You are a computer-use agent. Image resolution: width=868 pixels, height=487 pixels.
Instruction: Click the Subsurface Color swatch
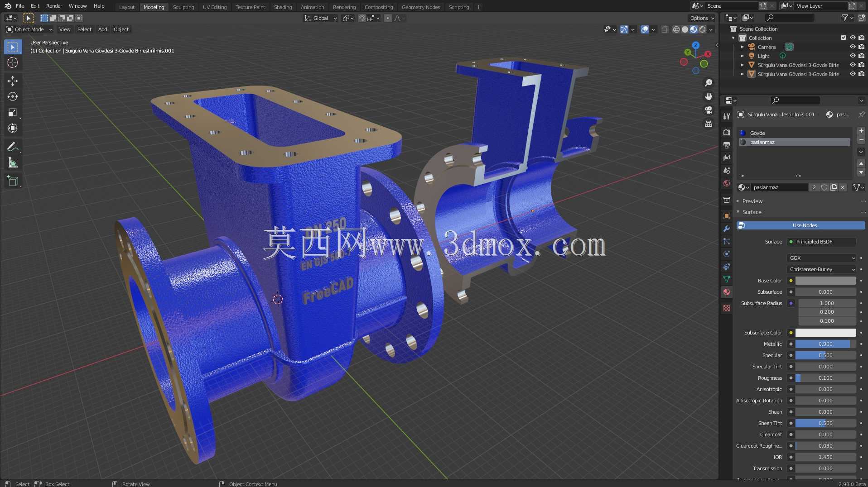pyautogui.click(x=825, y=333)
